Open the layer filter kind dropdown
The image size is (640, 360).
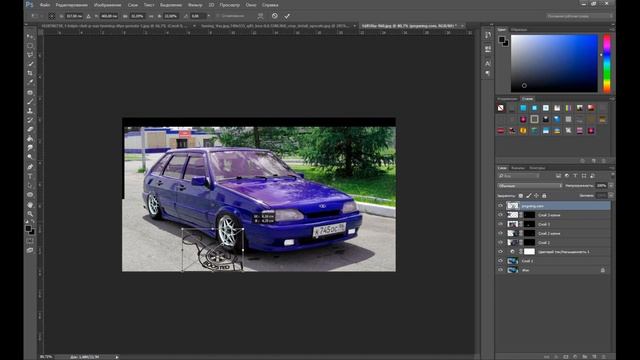click(519, 176)
